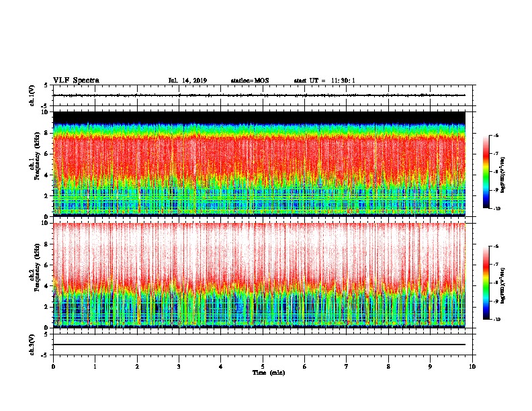Click the "ch.1(V)" waveform axis label
This screenshot has height=411, width=532.
click(x=32, y=95)
